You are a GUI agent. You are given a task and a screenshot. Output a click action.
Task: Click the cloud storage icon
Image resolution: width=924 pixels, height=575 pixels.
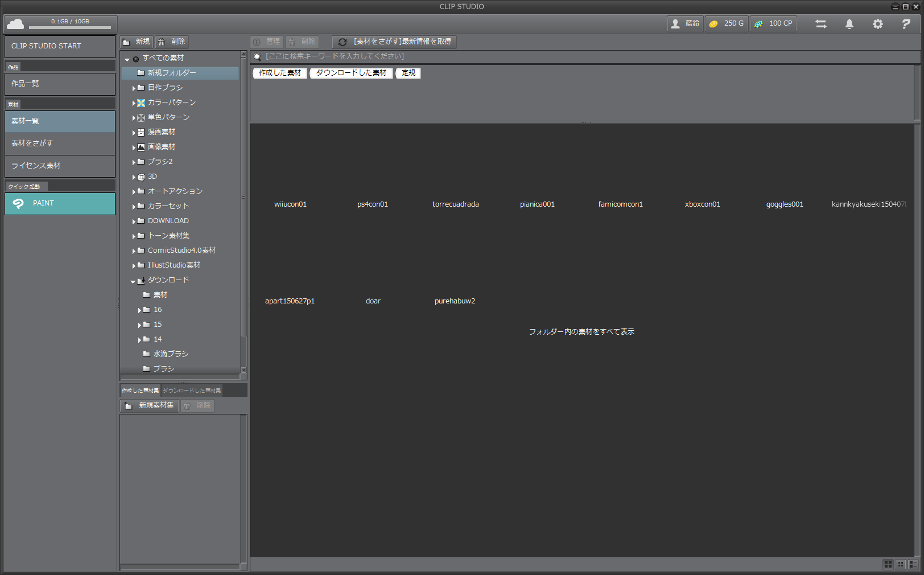[x=15, y=24]
